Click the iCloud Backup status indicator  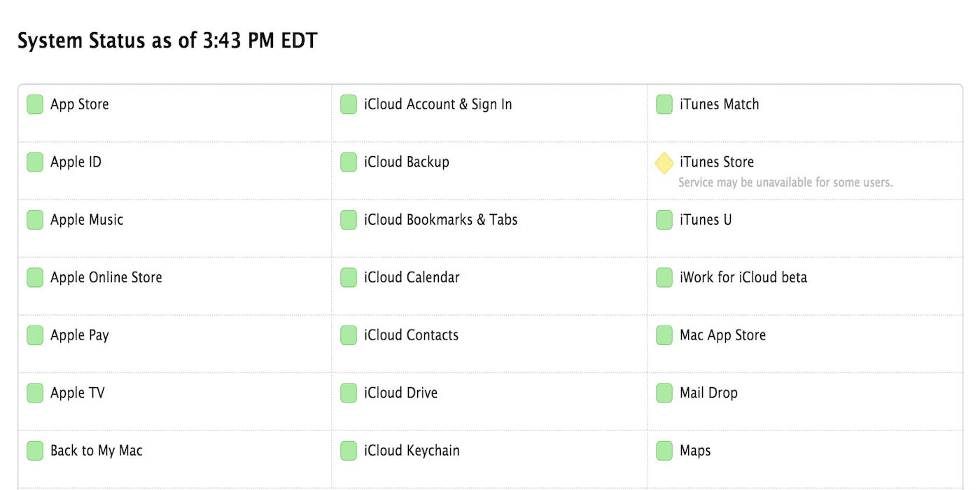point(348,162)
